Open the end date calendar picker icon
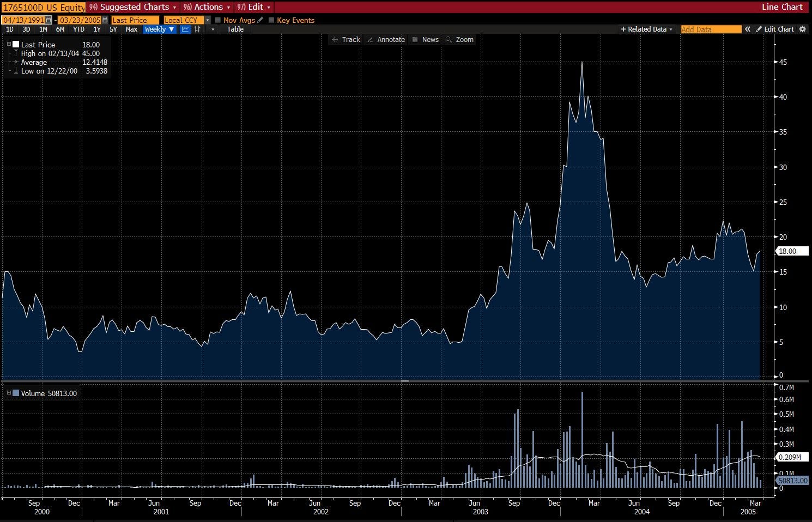Image resolution: width=812 pixels, height=522 pixels. coord(105,20)
